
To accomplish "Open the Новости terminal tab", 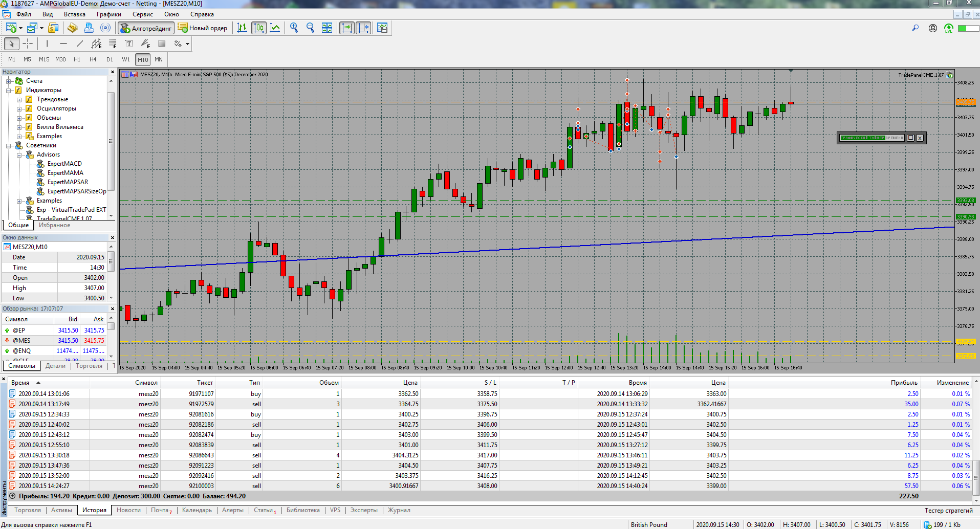I will 128,510.
